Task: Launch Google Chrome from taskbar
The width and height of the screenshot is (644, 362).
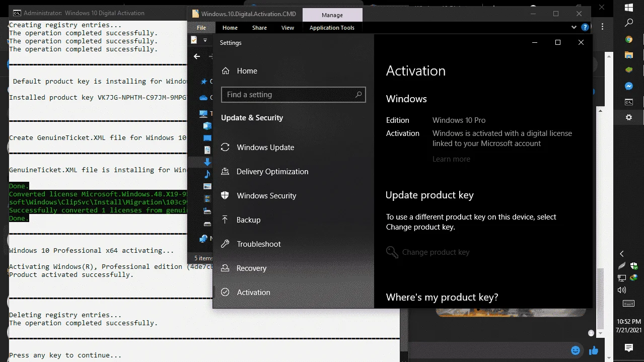Action: [x=628, y=39]
